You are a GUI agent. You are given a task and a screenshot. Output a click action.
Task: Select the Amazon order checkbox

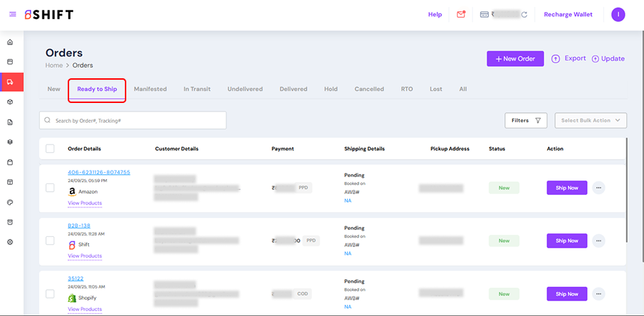pyautogui.click(x=50, y=188)
